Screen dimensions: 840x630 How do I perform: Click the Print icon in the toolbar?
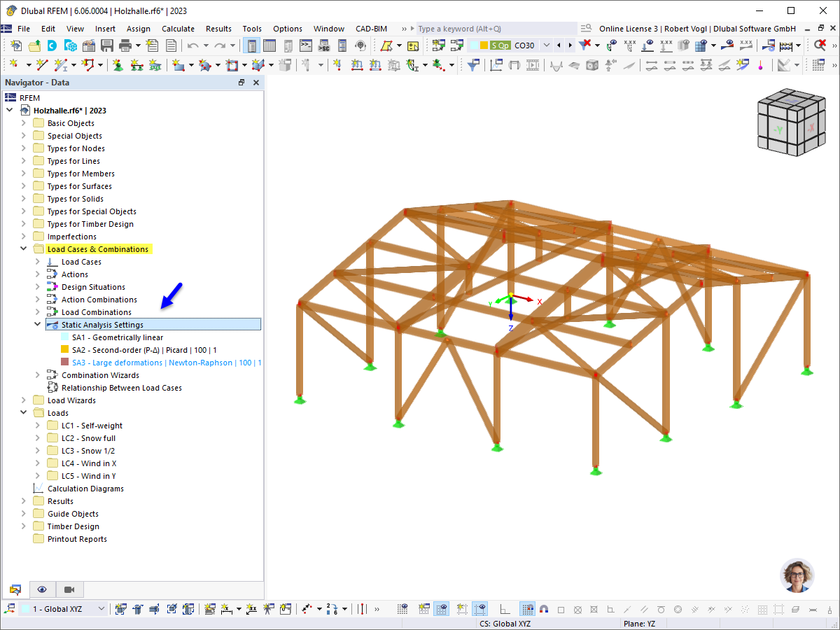127,44
